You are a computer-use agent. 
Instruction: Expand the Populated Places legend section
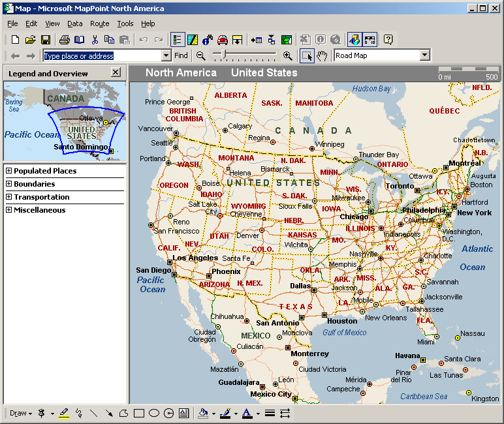[8, 170]
